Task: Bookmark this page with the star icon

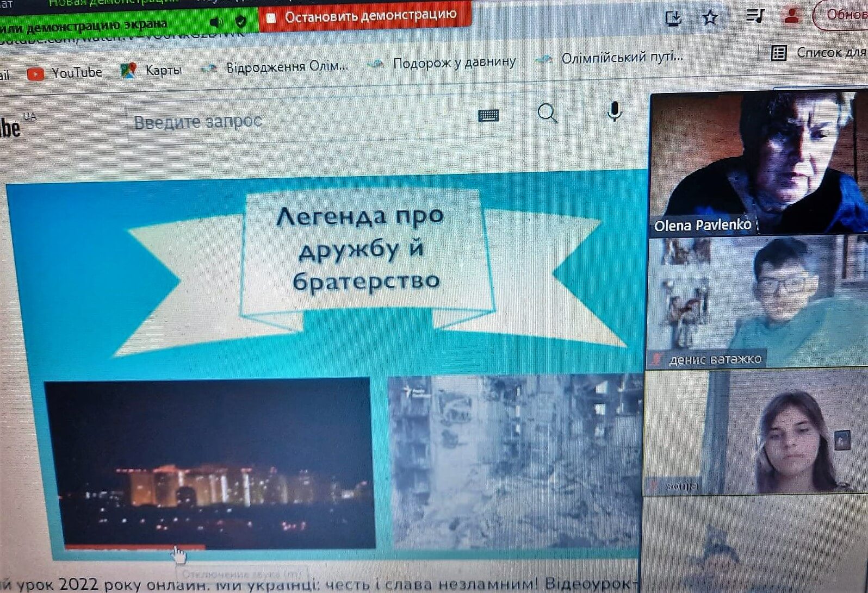Action: click(x=710, y=18)
